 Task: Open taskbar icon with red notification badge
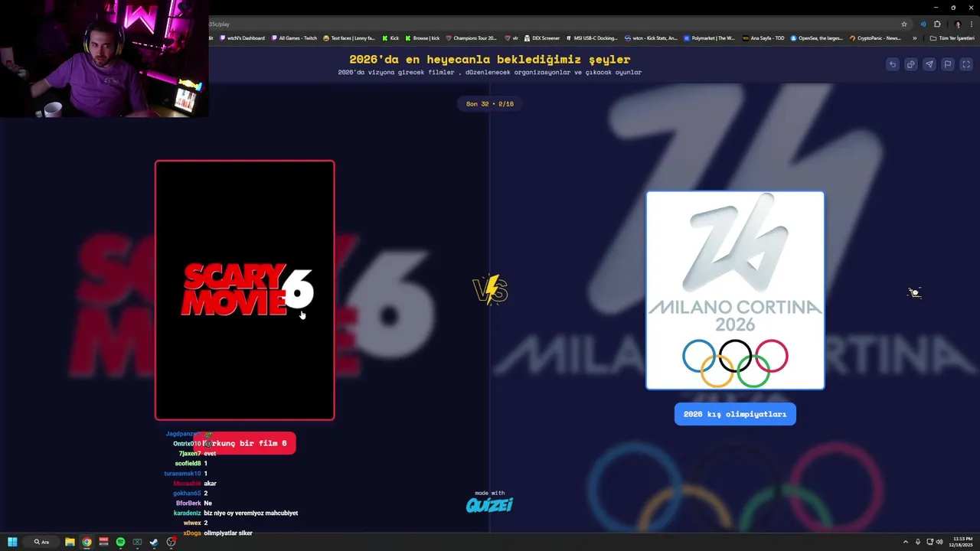[x=171, y=542]
